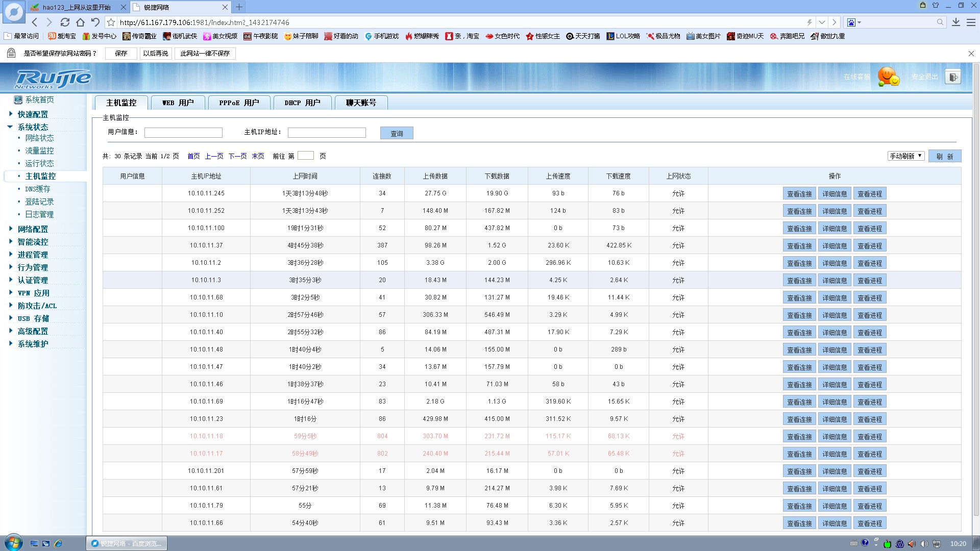Expand USB 存储 sidebar section

tap(33, 318)
